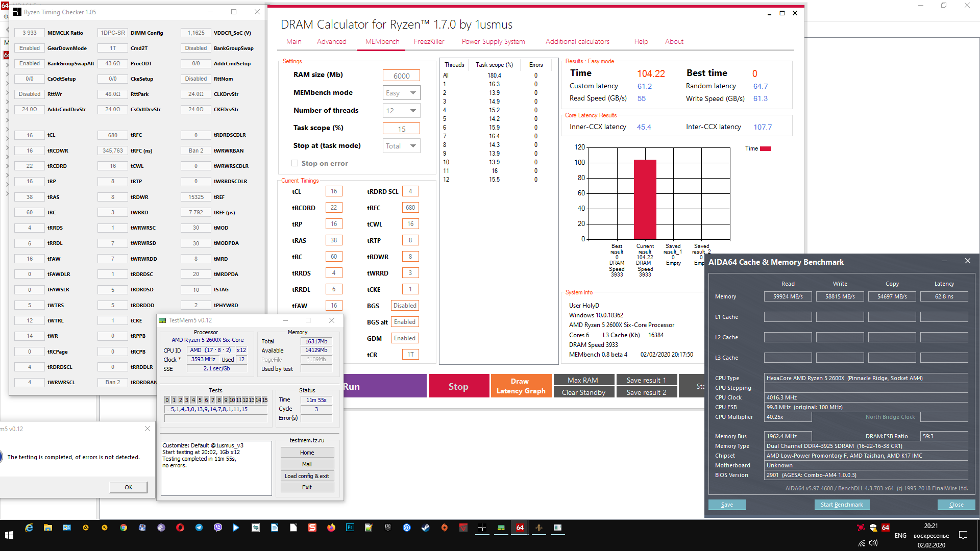980x551 pixels.
Task: Open Steam from the taskbar
Action: (425, 528)
